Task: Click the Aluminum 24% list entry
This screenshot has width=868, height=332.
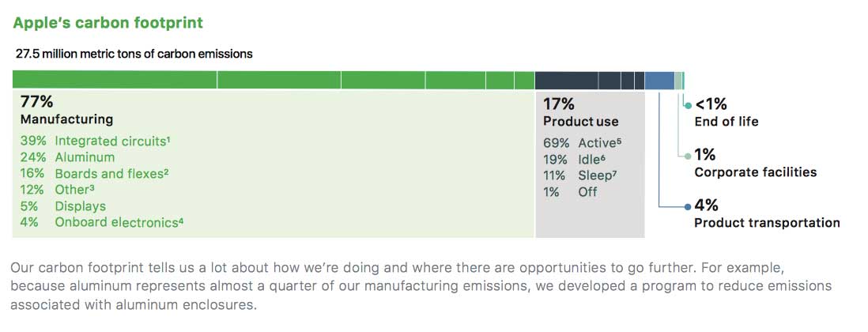Action: point(67,157)
